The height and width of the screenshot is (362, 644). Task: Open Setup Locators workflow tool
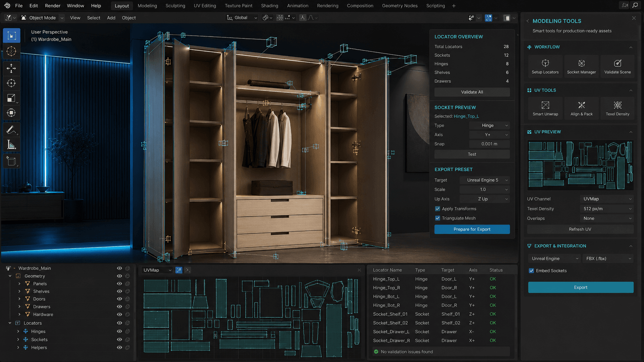(x=545, y=66)
